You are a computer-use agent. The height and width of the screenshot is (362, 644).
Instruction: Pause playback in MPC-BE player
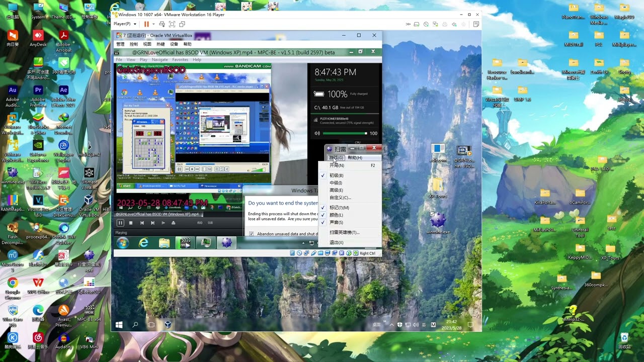coord(120,223)
